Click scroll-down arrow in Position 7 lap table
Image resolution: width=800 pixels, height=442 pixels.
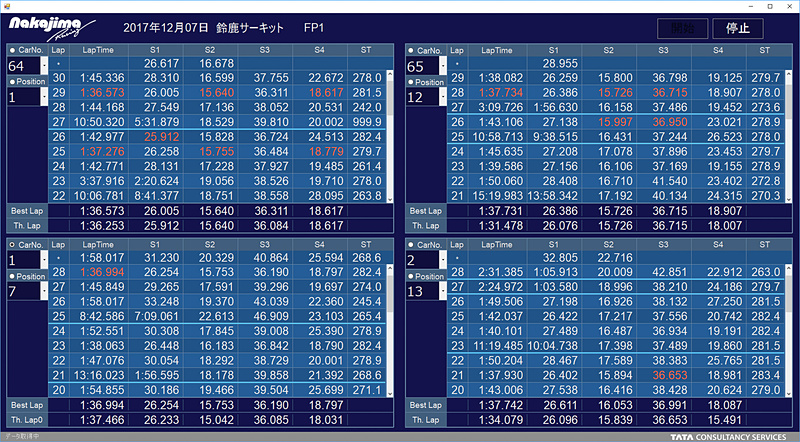click(390, 394)
